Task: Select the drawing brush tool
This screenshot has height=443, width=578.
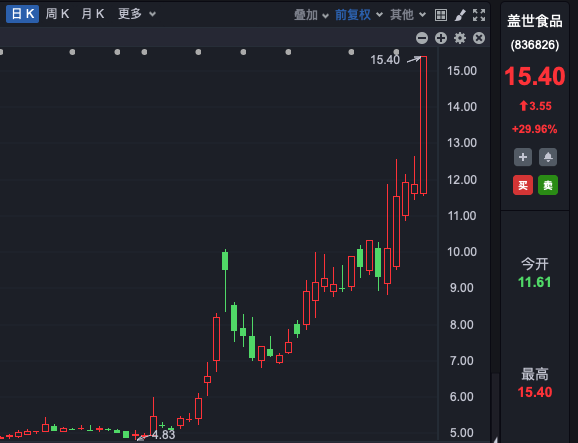Action: [460, 15]
